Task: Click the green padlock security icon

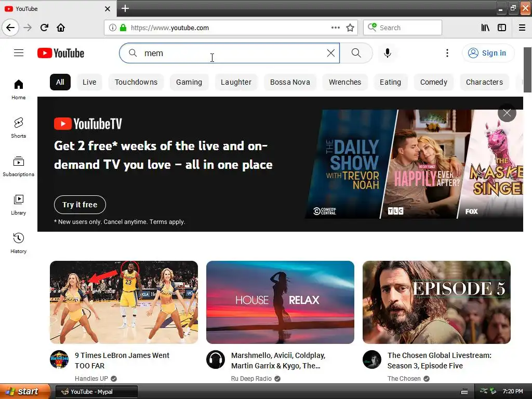Action: [123, 28]
